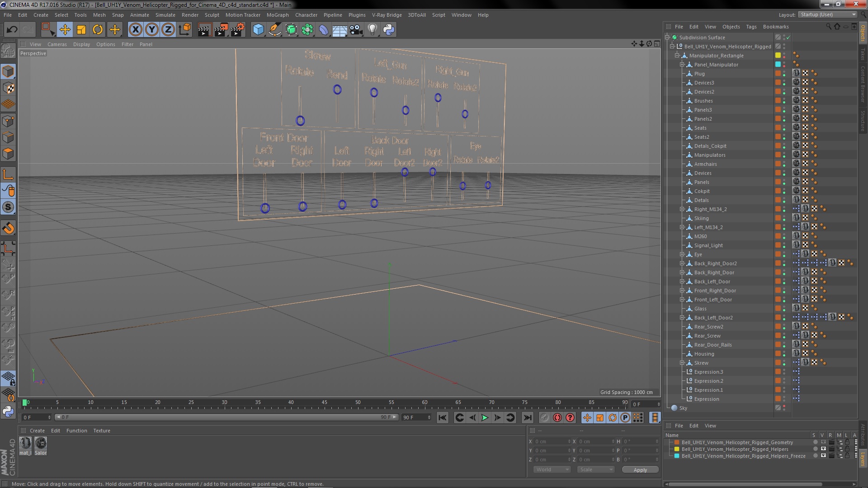Play the animation forward

(x=485, y=418)
